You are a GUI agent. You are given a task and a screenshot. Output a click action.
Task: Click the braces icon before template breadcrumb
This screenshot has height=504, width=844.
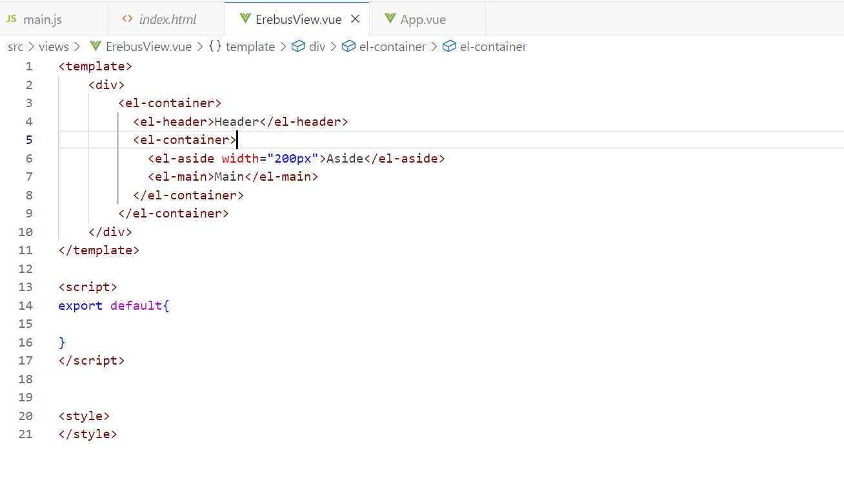point(215,46)
